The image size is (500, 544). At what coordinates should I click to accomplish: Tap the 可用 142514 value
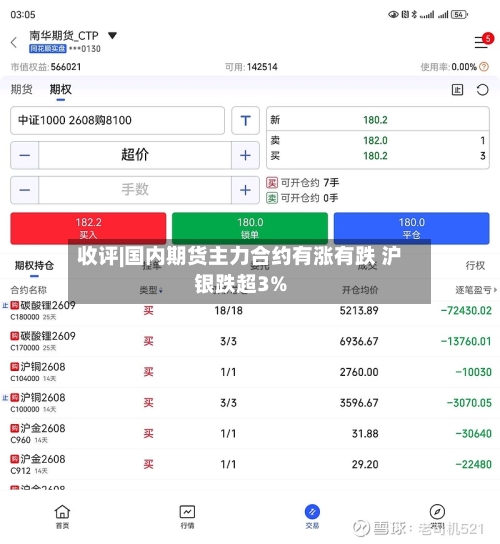[262, 67]
